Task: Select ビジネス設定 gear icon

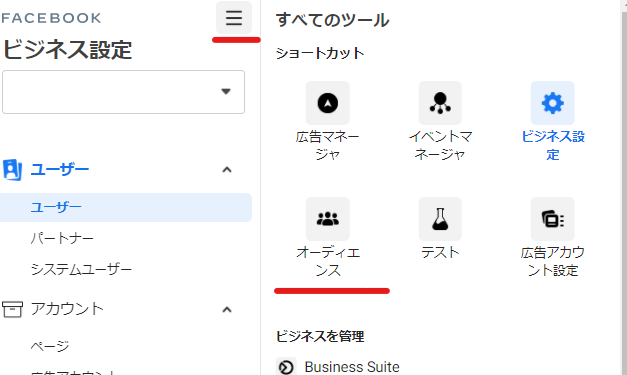Action: click(553, 103)
